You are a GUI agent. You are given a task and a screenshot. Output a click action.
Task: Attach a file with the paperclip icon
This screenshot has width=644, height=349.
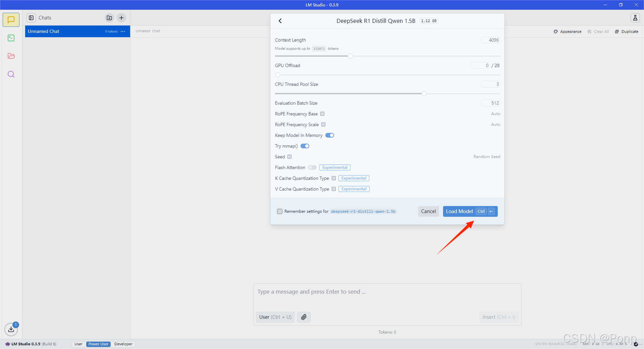(304, 317)
